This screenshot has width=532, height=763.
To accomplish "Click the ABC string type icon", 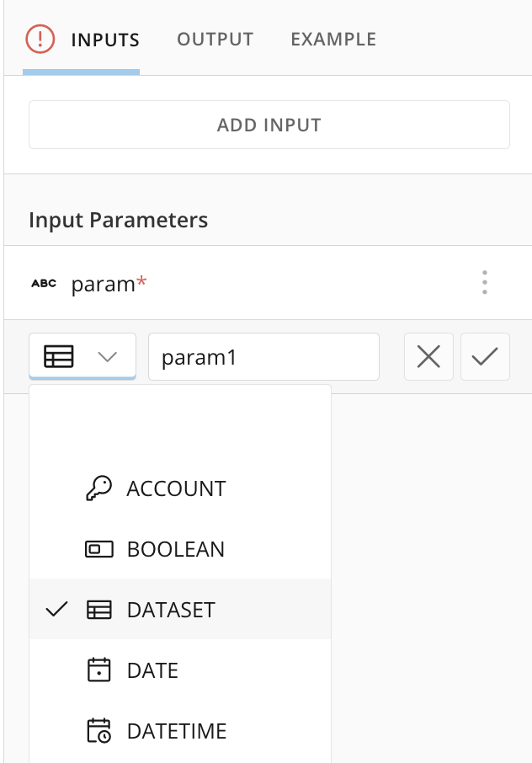I will 44,284.
